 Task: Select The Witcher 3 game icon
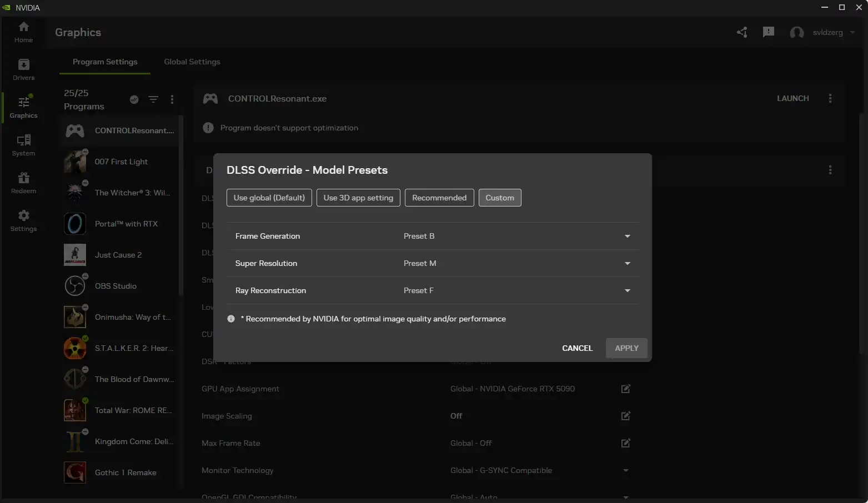[75, 193]
